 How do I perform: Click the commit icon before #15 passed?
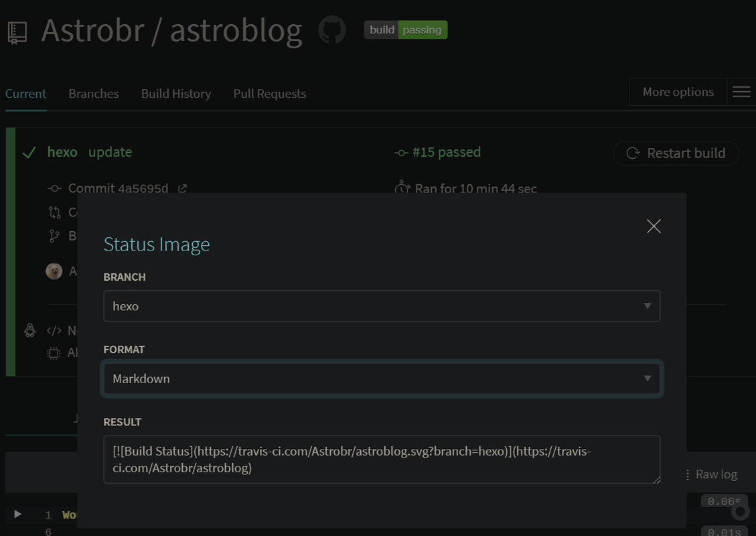[x=401, y=153]
